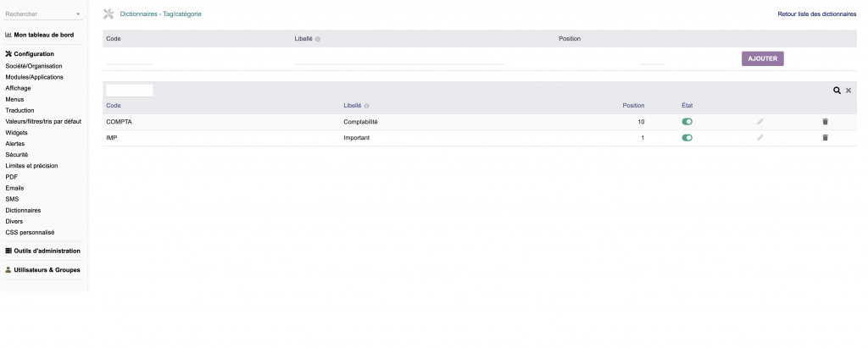
Task: Open the Sécurité settings
Action: tap(17, 155)
